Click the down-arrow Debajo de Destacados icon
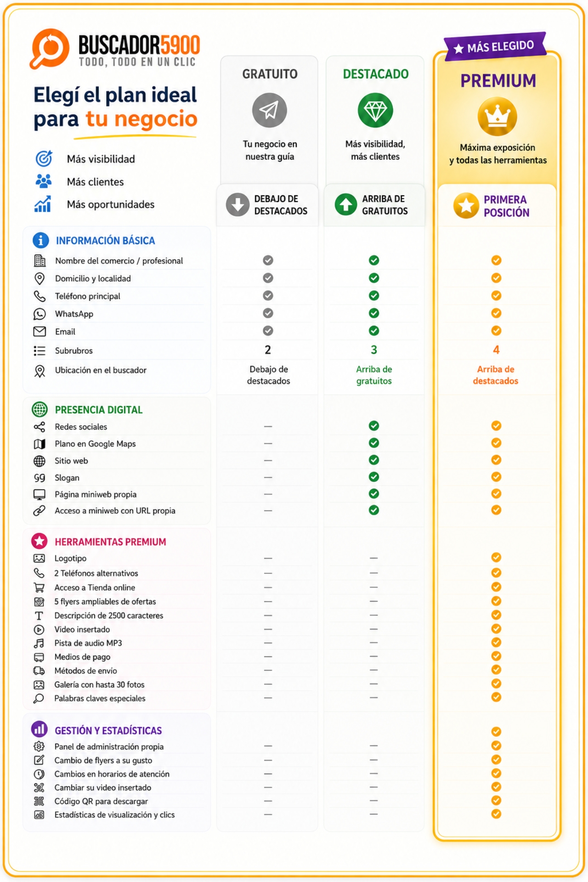Viewport: 588px width, 882px height. pyautogui.click(x=237, y=205)
